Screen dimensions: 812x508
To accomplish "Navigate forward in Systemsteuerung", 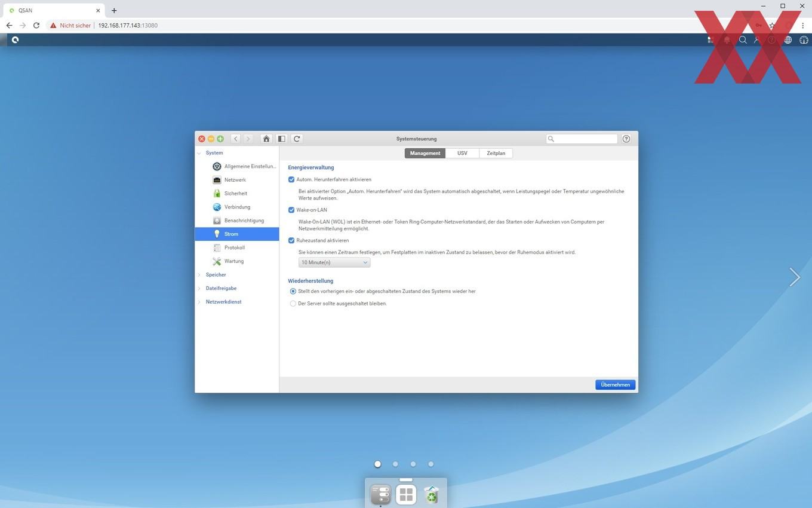I will [248, 139].
